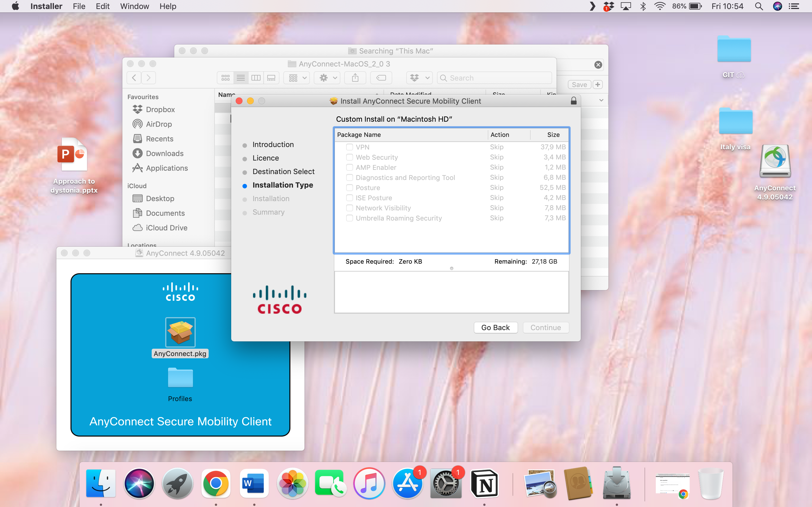The image size is (812, 507).
Task: Tick the Umbrella Roaming Security checkbox
Action: click(x=349, y=218)
